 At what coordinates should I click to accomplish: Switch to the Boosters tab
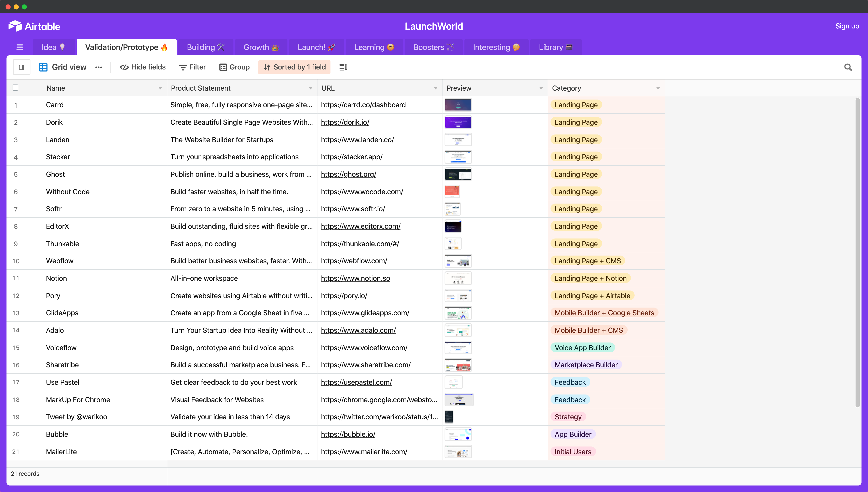pos(434,47)
